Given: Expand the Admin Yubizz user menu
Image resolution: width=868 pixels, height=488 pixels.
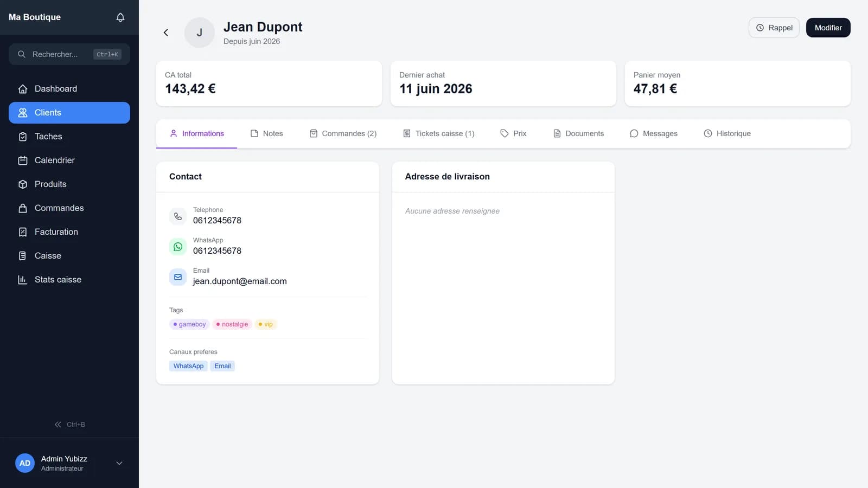Looking at the screenshot, I should coord(119,463).
